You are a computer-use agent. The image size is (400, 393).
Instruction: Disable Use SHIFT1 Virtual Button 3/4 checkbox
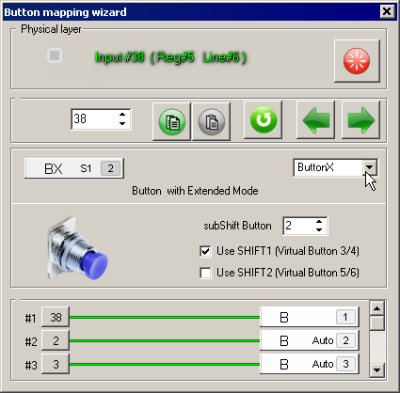point(205,251)
